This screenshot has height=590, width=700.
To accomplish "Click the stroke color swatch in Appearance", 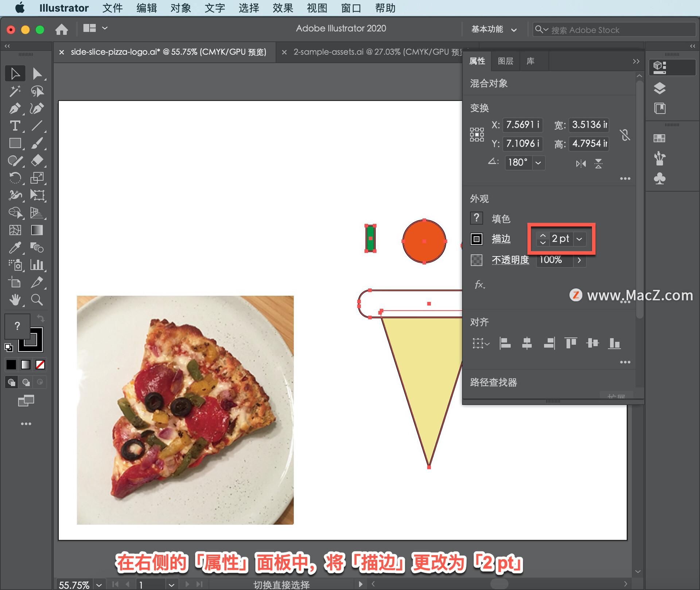I will coord(477,239).
